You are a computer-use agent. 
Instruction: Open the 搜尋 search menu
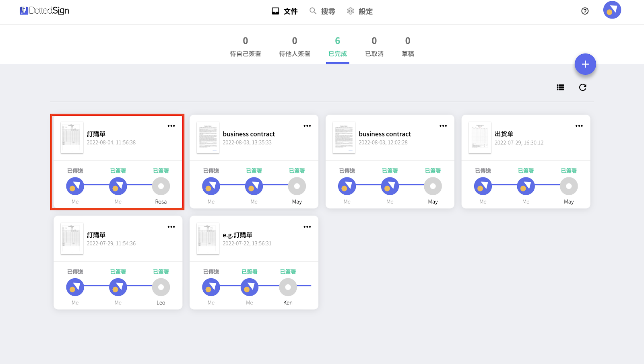322,11
